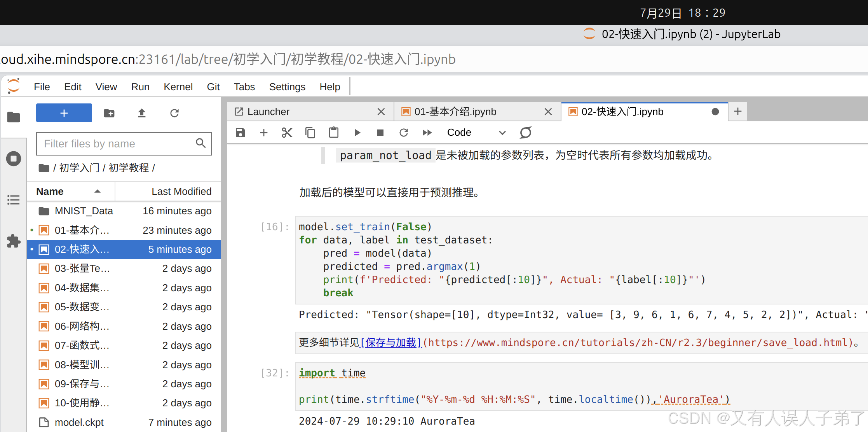Viewport: 868px width, 432px height.
Task: Interrupt the kernel with the stop button
Action: [380, 133]
